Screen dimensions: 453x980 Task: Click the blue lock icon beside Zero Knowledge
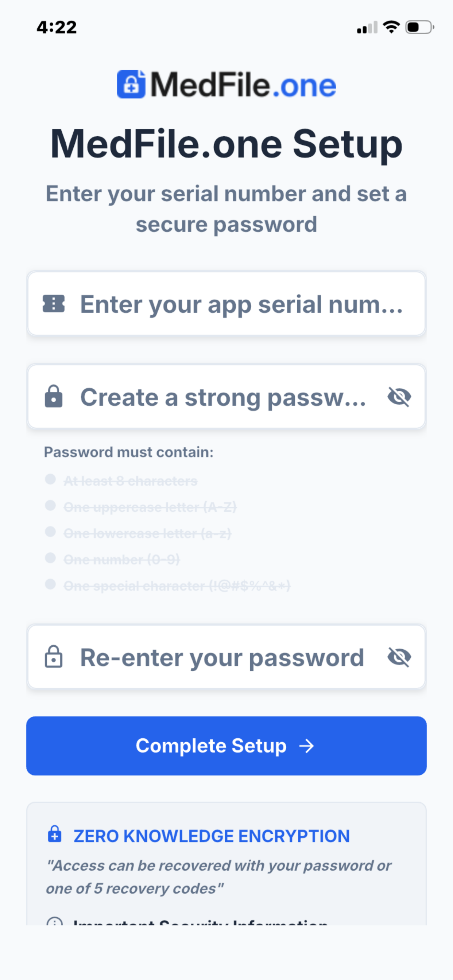55,834
